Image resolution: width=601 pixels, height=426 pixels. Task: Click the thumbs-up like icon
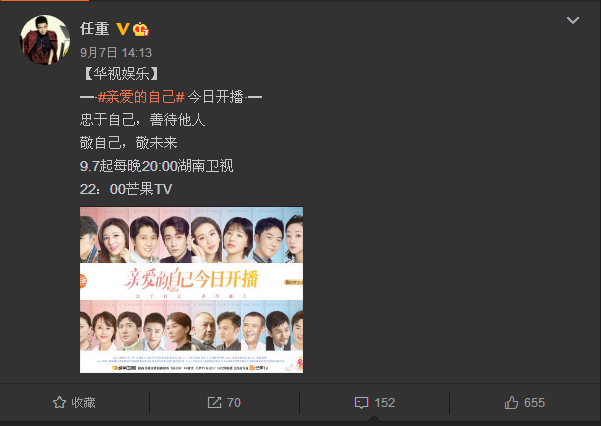tap(511, 403)
